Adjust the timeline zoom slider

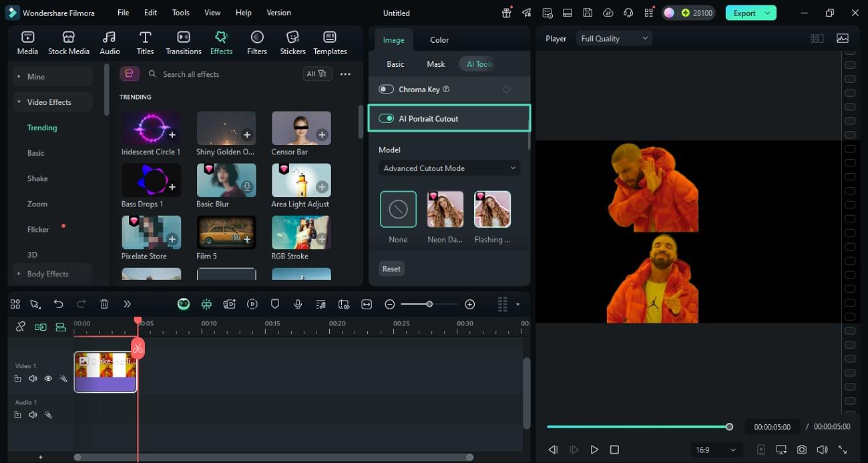point(429,304)
